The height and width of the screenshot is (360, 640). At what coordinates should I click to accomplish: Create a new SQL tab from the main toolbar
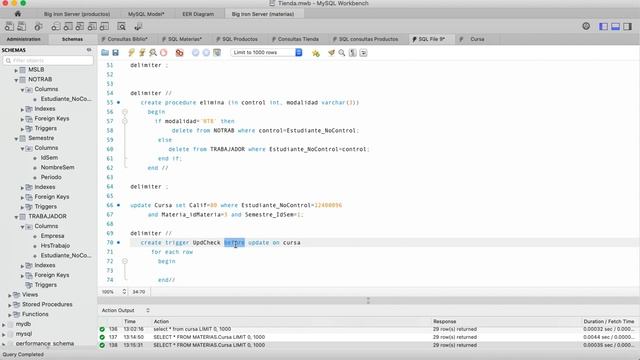(x=9, y=27)
